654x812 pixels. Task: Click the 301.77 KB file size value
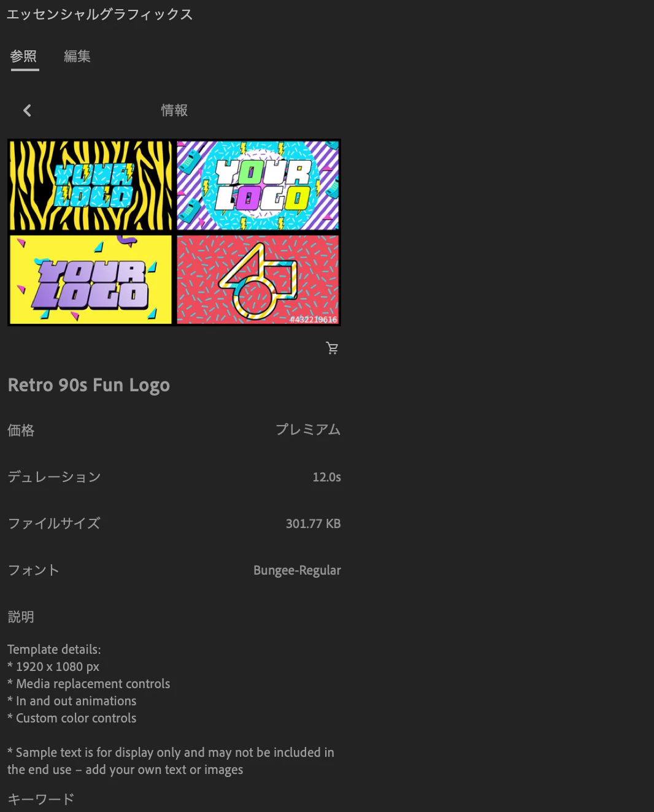coord(313,524)
